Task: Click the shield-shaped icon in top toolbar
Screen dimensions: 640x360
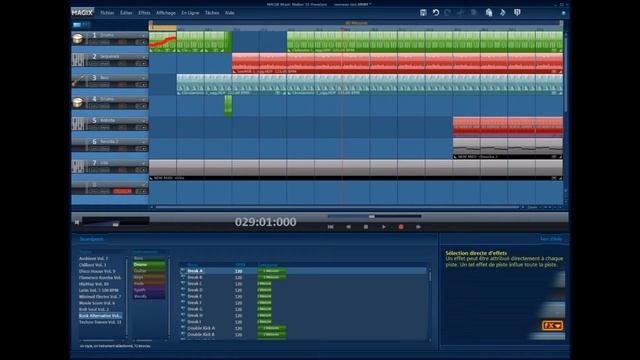Action: coord(517,13)
